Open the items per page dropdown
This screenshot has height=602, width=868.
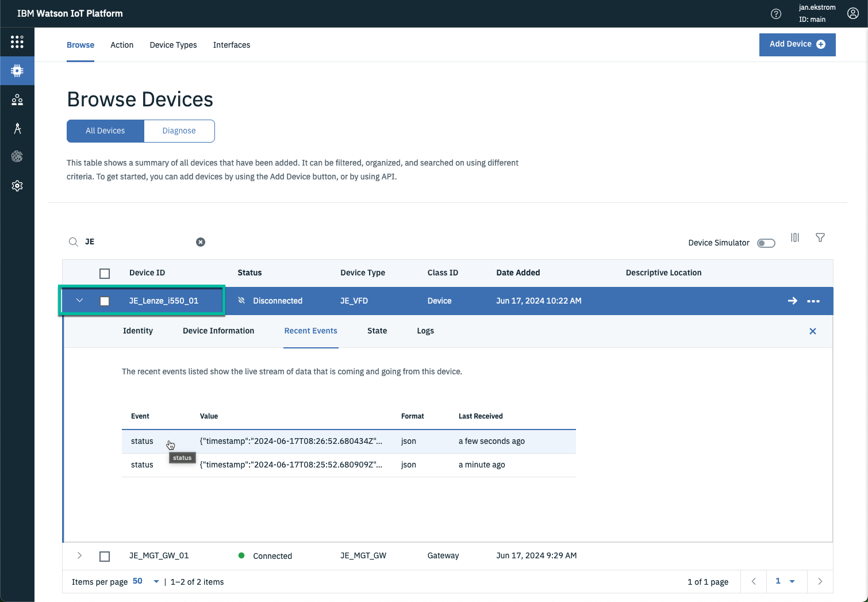[146, 581]
